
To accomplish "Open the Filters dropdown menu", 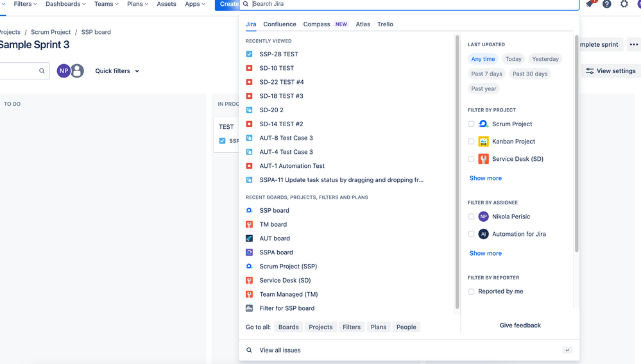I will [26, 4].
